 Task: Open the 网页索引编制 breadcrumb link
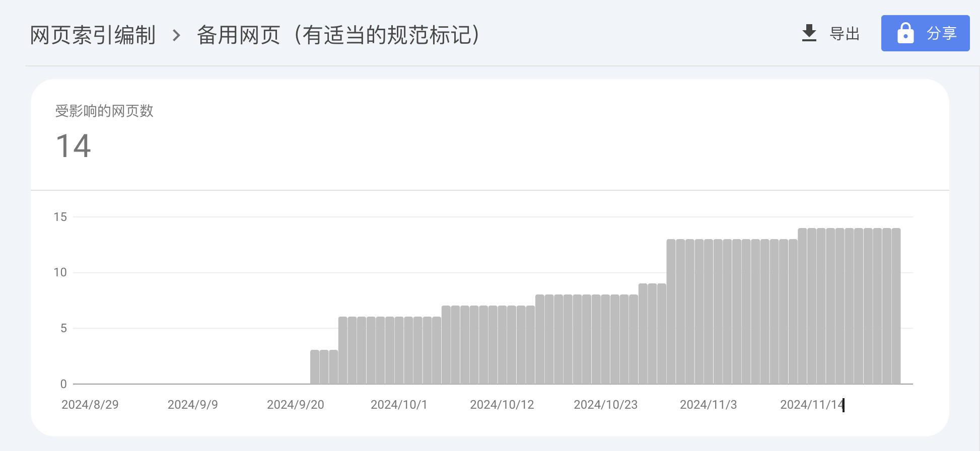click(x=93, y=35)
